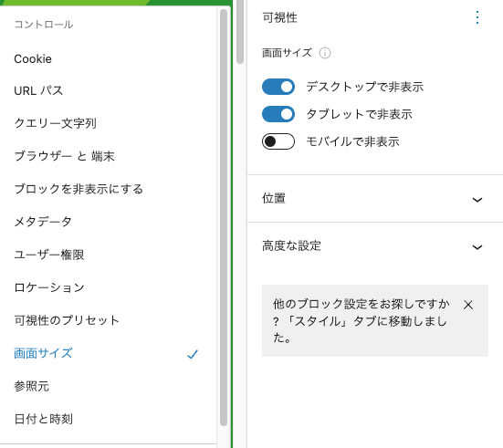Open the 可視性 panel options menu
This screenshot has height=448, width=503.
point(477,17)
